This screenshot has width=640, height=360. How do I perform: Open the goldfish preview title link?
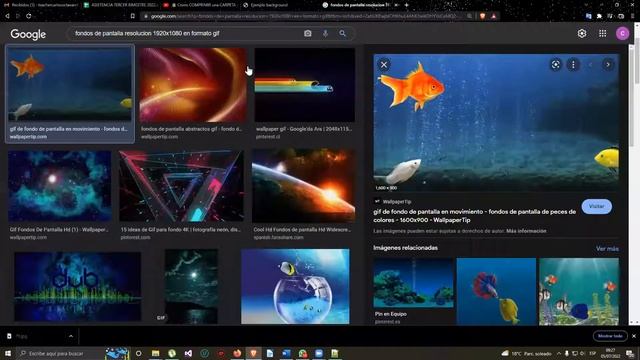[x=474, y=216]
